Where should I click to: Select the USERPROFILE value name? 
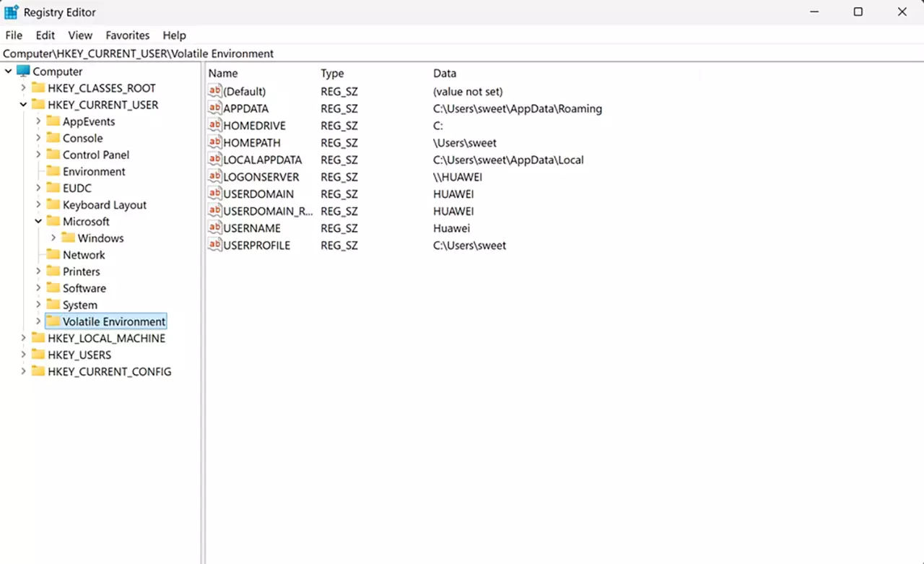pos(256,245)
